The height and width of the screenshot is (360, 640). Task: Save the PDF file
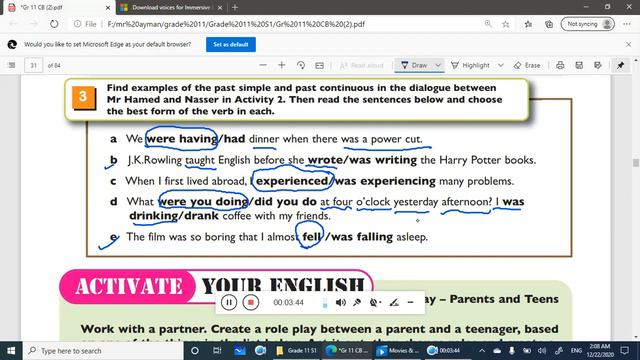click(579, 65)
